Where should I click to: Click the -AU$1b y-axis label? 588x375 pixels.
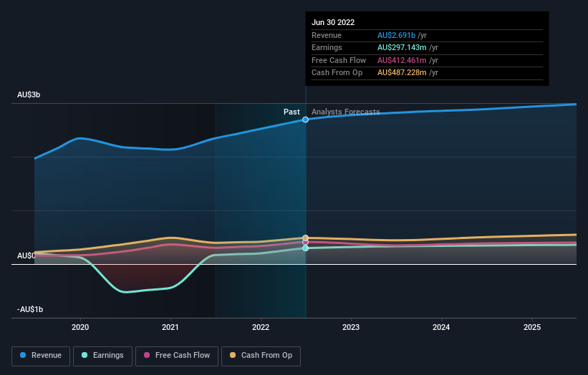tap(30, 309)
